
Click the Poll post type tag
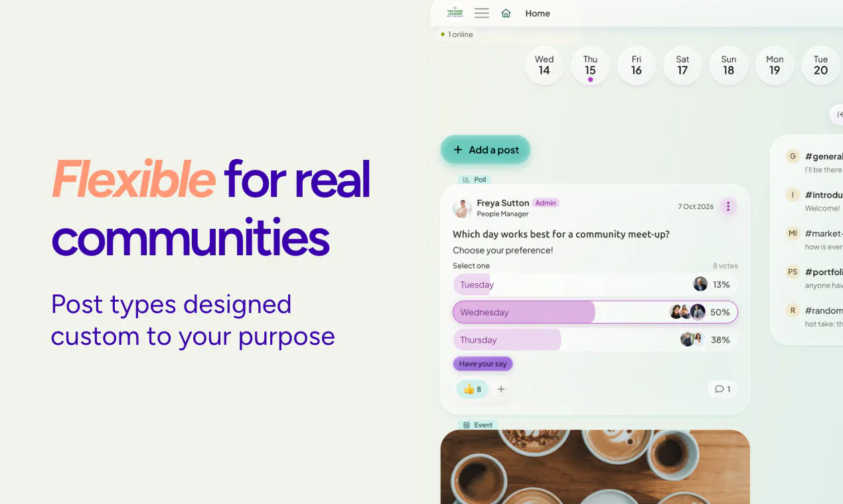(475, 180)
